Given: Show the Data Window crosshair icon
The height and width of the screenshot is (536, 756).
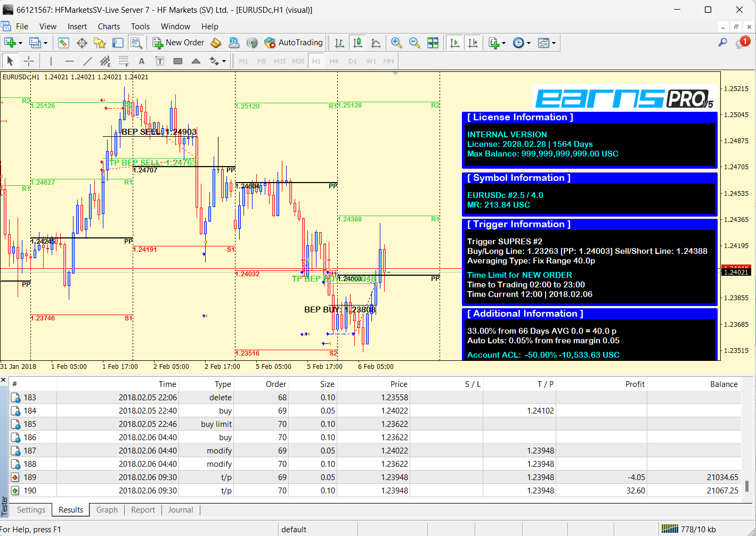Looking at the screenshot, I should (82, 43).
